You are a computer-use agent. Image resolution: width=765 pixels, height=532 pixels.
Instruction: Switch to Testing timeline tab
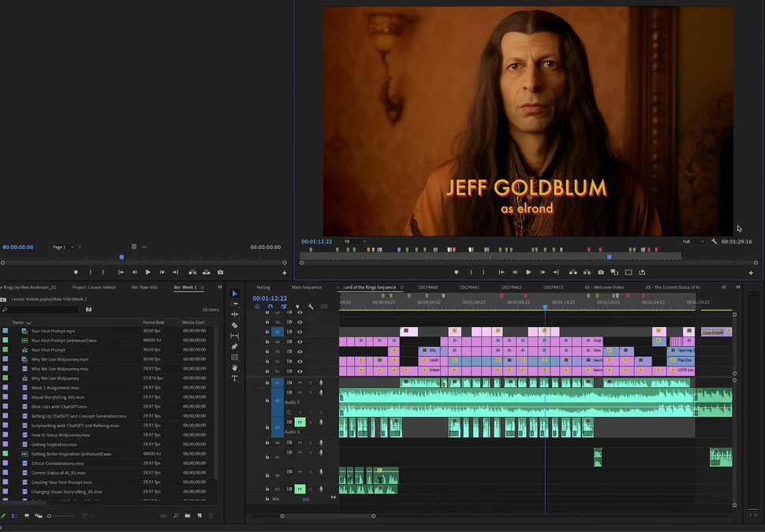point(263,287)
